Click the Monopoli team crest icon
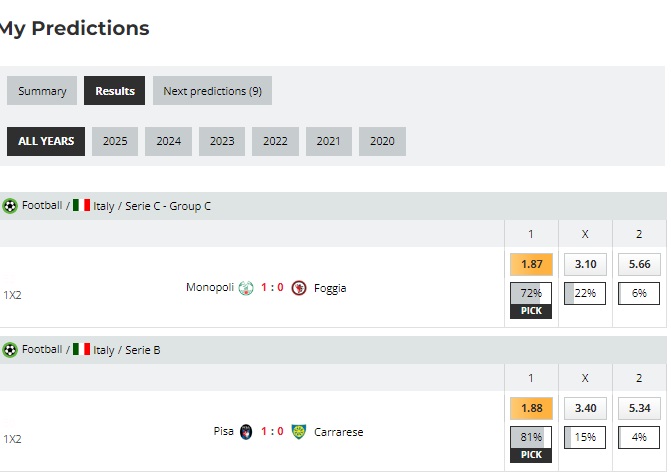Viewport: 671px width, 476px height. [246, 288]
